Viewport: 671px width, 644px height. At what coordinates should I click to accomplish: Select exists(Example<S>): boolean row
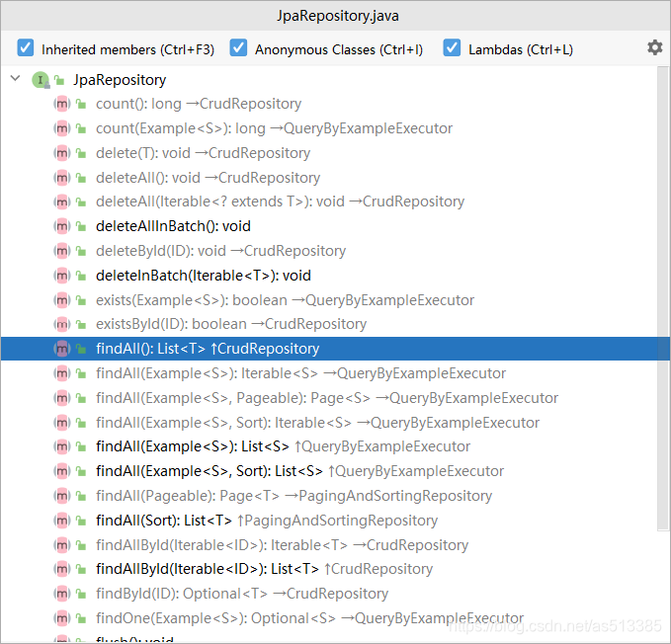pyautogui.click(x=329, y=300)
